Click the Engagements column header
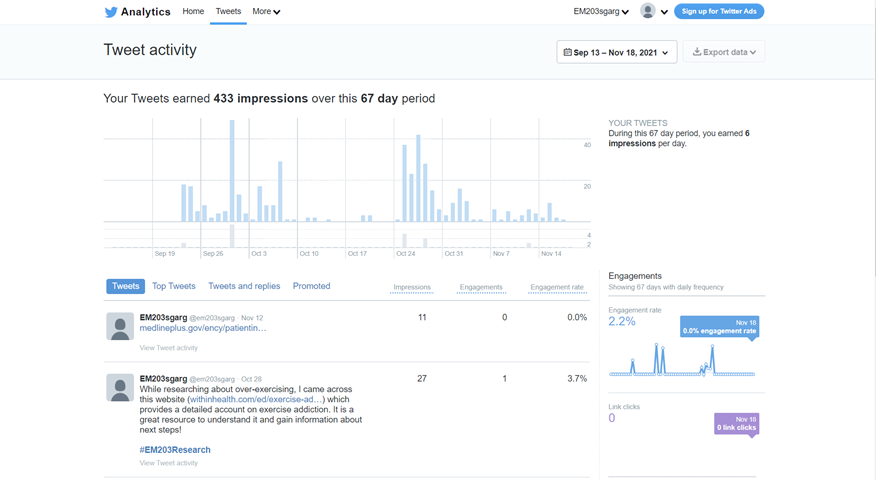 pos(481,287)
